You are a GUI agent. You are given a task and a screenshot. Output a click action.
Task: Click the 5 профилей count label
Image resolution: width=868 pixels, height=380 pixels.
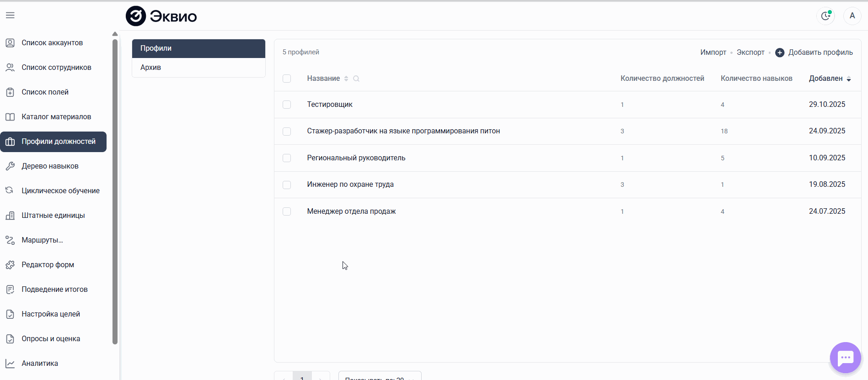300,52
